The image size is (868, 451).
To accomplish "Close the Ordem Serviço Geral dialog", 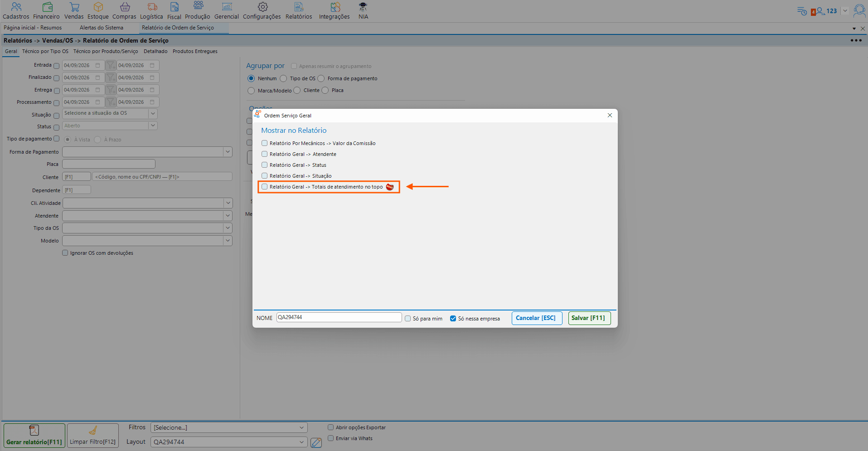I will [x=610, y=115].
